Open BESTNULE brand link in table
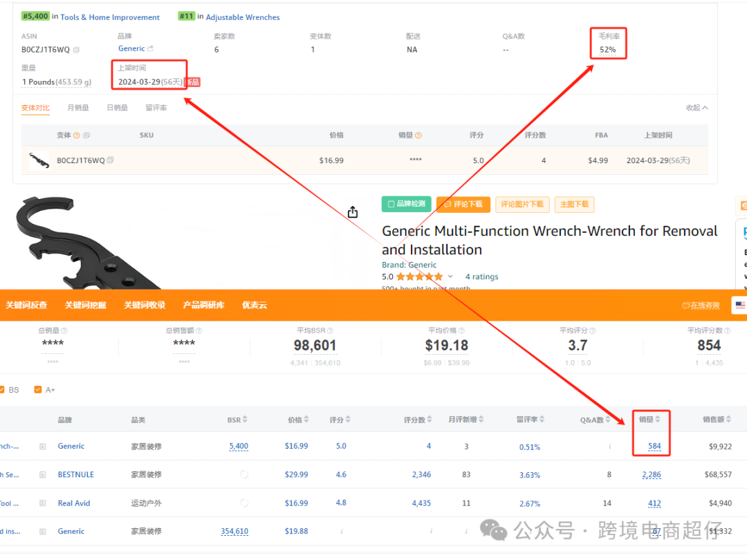This screenshot has height=560, width=747. click(x=76, y=475)
